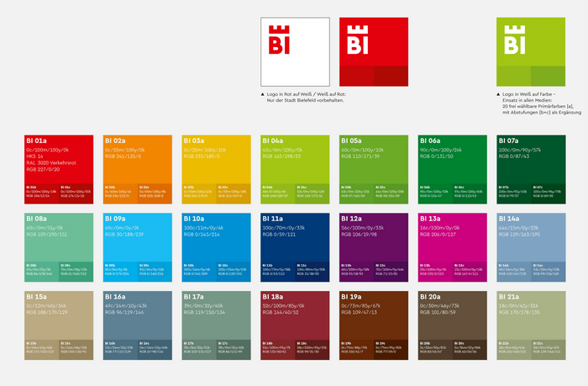Click the 'RGB 129/163/195' value

519,235
